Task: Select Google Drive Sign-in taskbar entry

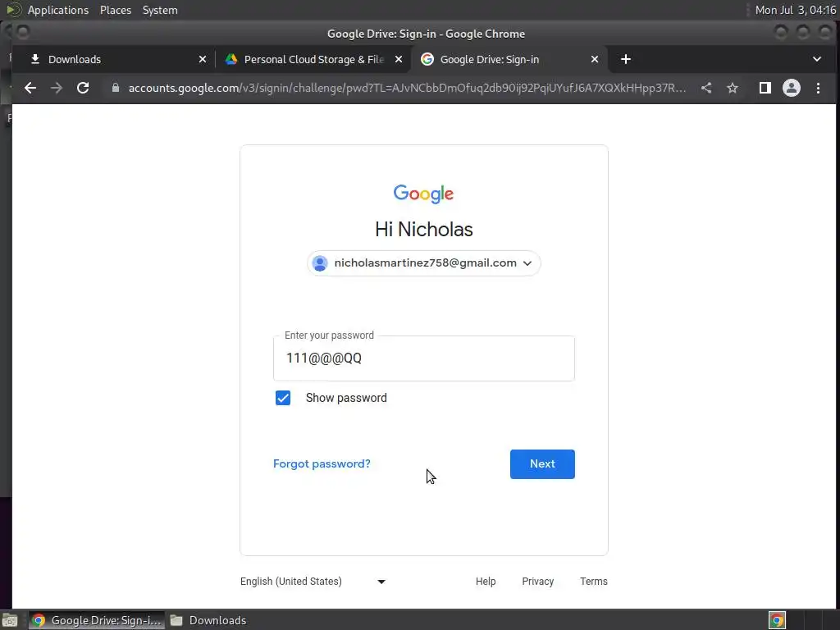Action: click(97, 620)
